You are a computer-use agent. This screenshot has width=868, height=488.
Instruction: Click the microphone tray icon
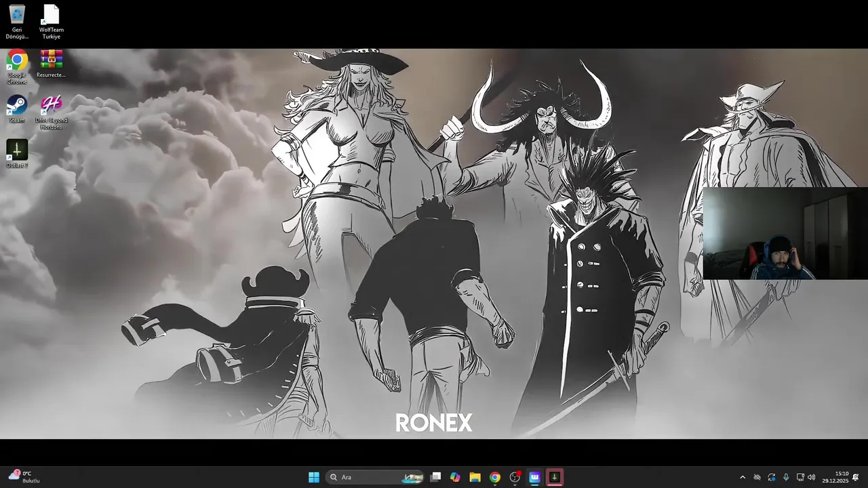click(786, 477)
